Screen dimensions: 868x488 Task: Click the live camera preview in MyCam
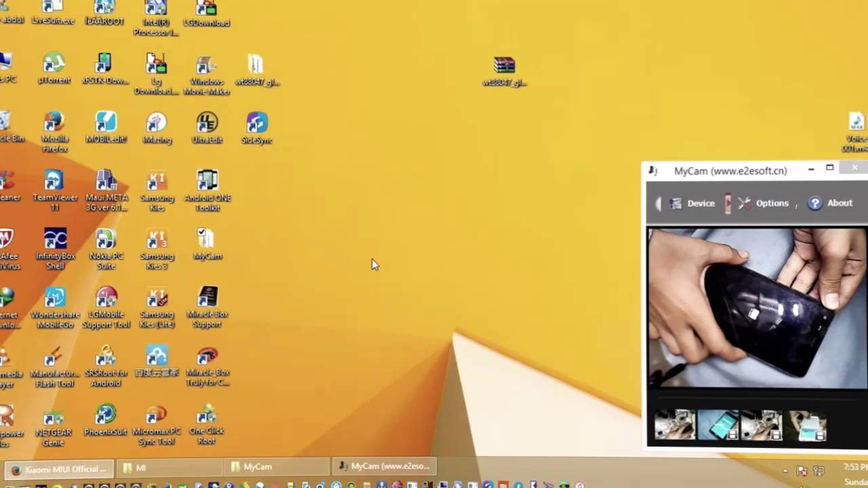pyautogui.click(x=757, y=308)
